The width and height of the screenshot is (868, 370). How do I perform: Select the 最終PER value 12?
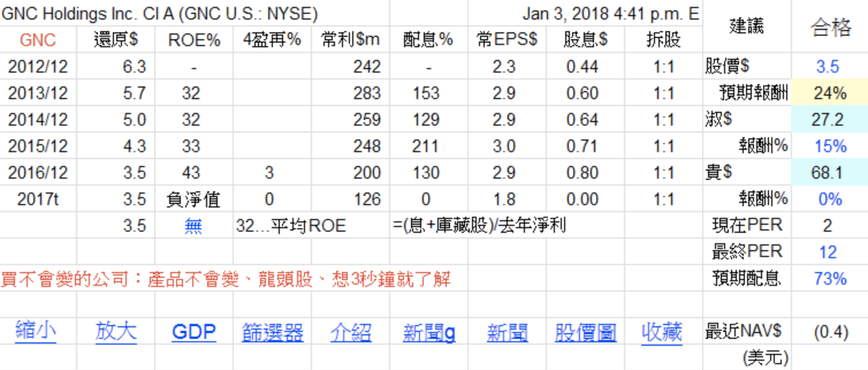point(829,252)
